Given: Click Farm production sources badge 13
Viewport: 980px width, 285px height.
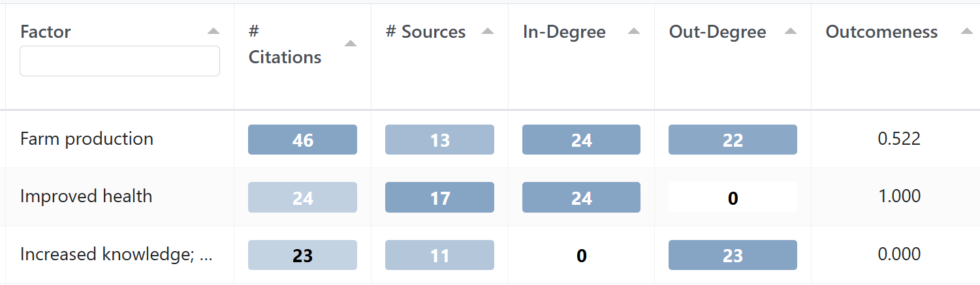Looking at the screenshot, I should point(439,140).
